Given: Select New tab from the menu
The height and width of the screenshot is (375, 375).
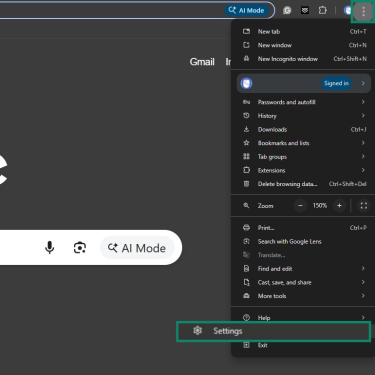Looking at the screenshot, I should click(x=304, y=32).
